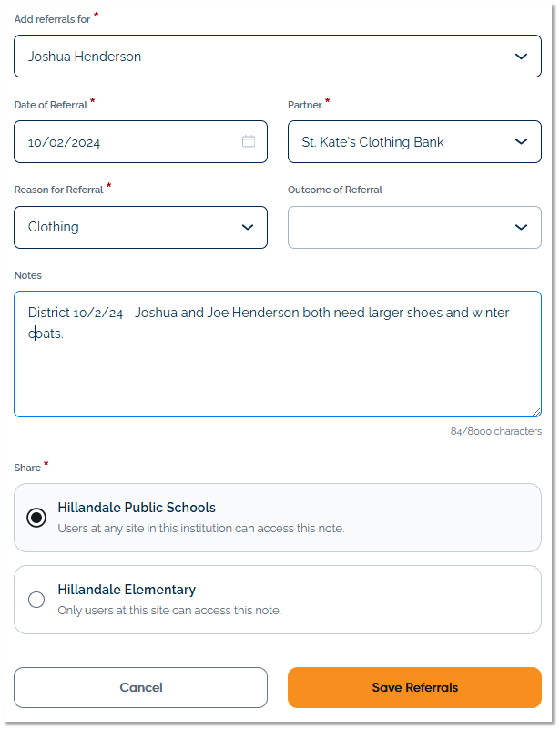Click the Joshua Henderson name in the selector

click(x=88, y=55)
